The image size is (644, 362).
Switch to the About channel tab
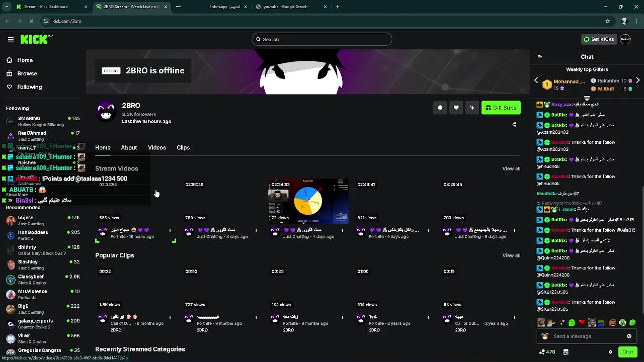pos(129,148)
